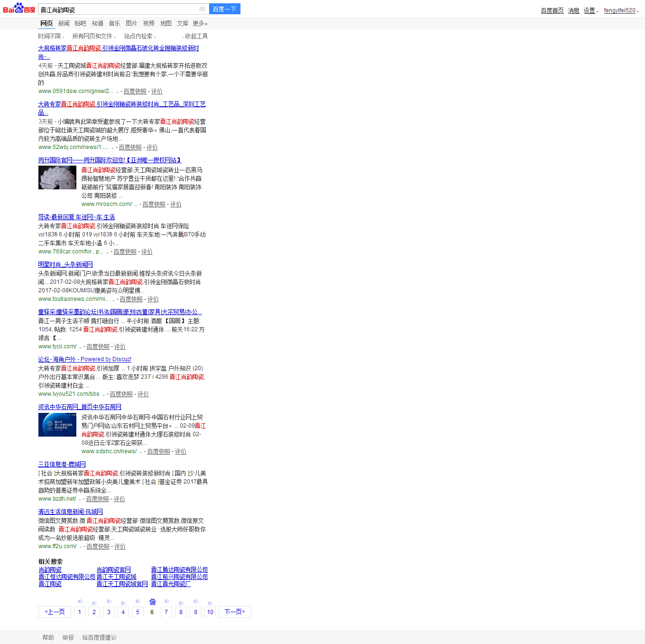Expand the 站点内检索 site search dropdown

tap(140, 36)
